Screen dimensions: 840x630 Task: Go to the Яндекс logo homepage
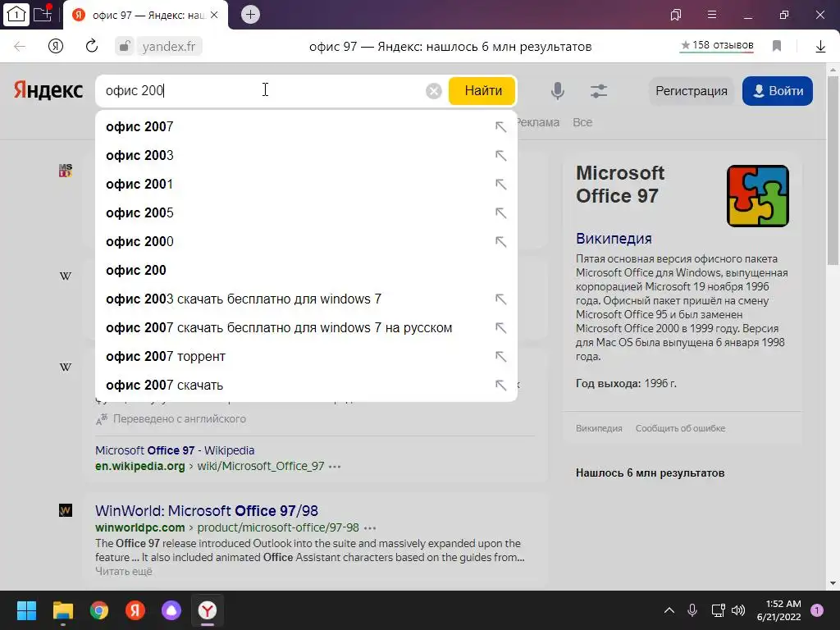click(48, 90)
